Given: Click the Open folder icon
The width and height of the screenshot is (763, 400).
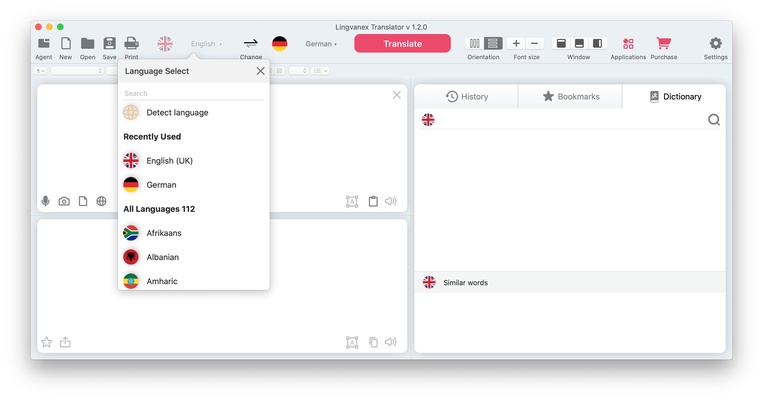Looking at the screenshot, I should 88,43.
